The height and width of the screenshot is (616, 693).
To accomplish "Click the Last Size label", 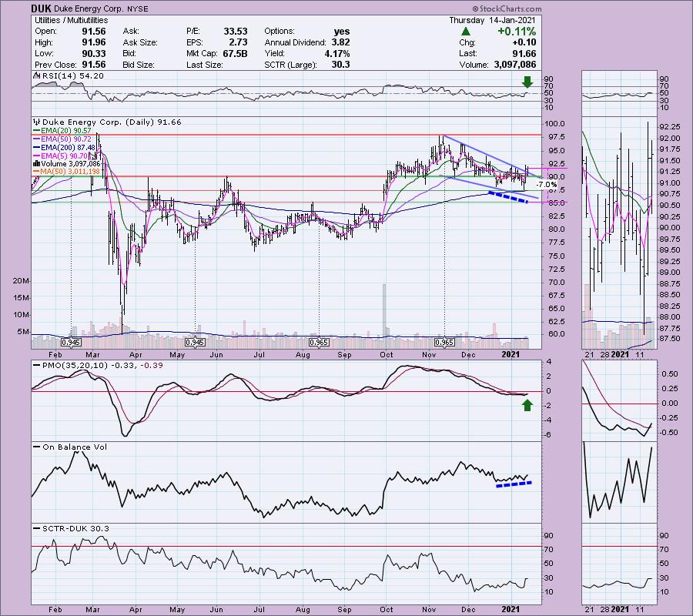I will 205,65.
